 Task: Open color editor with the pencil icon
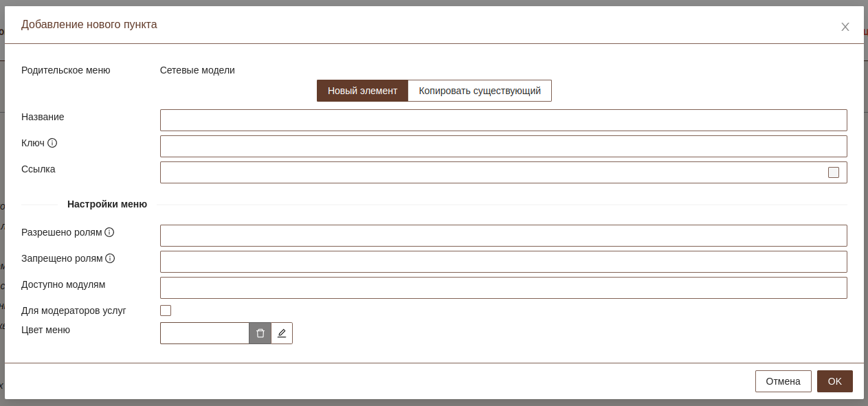click(x=282, y=333)
